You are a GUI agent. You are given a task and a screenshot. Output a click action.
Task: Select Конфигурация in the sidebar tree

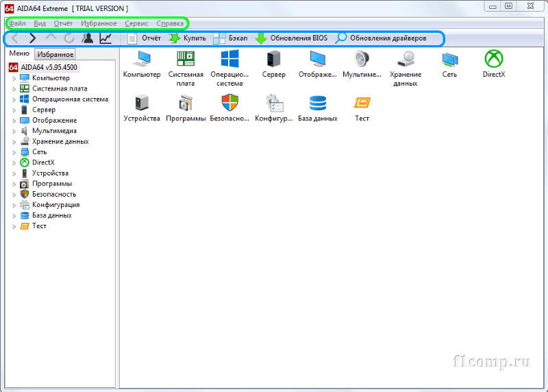(x=56, y=205)
